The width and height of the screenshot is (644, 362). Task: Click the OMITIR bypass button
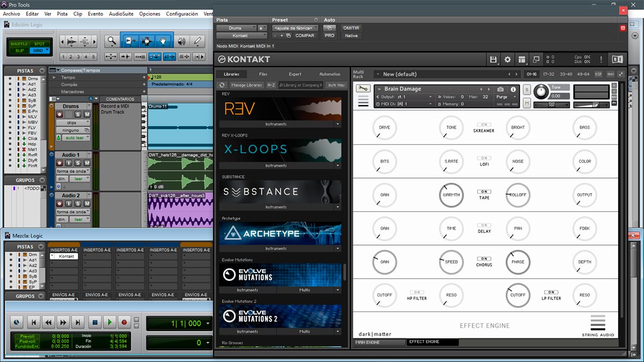[351, 28]
